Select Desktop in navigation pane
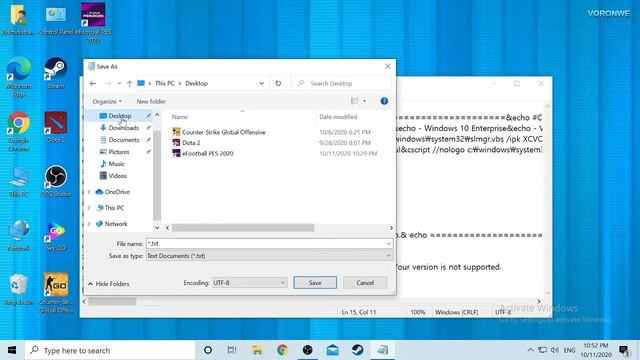 pos(119,116)
